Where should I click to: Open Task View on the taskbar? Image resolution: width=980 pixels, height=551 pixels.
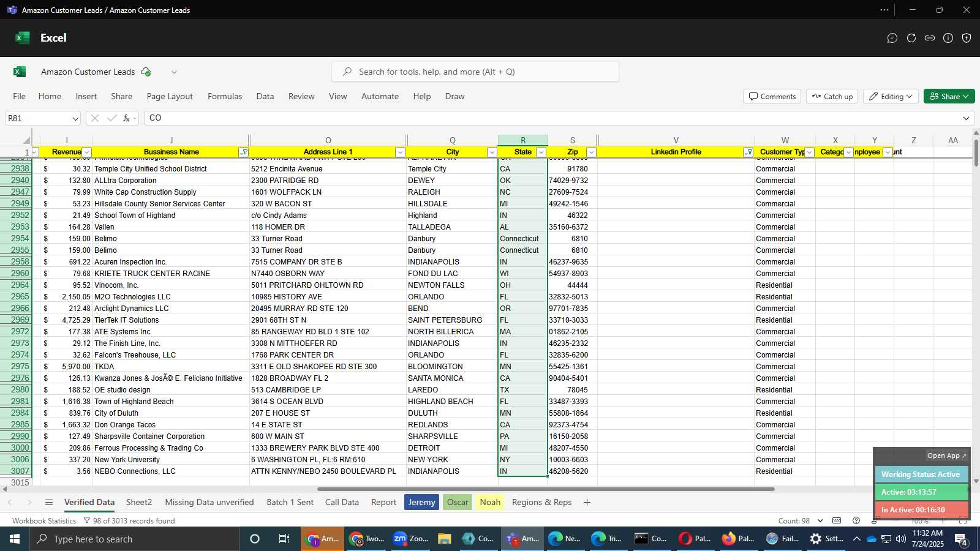284,539
